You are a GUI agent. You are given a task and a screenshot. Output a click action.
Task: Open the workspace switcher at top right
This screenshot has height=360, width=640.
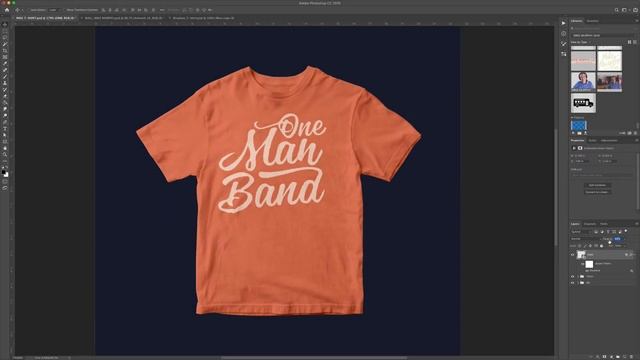click(624, 10)
